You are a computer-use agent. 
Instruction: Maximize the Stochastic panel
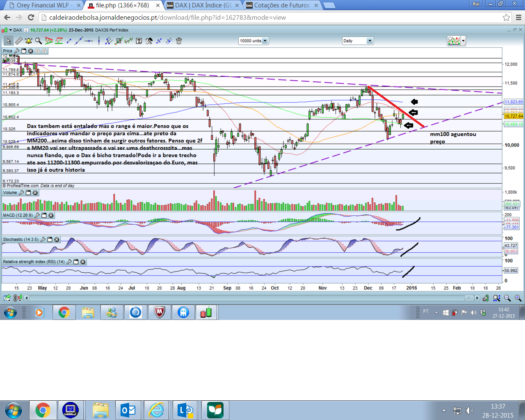50,240
